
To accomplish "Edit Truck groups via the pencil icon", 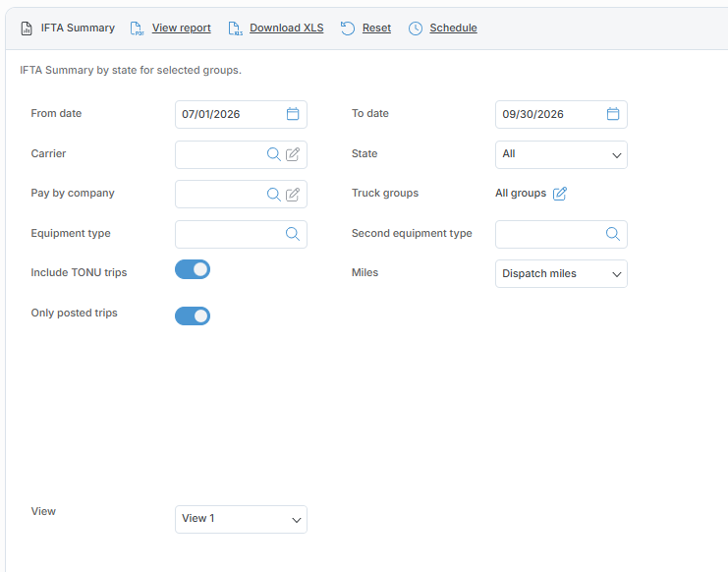I will tap(560, 194).
